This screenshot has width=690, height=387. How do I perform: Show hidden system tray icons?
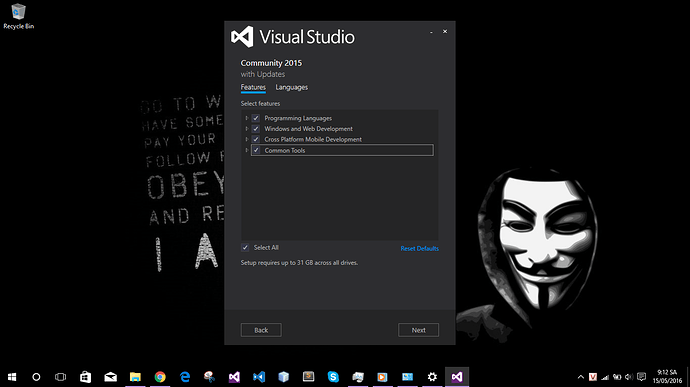581,377
